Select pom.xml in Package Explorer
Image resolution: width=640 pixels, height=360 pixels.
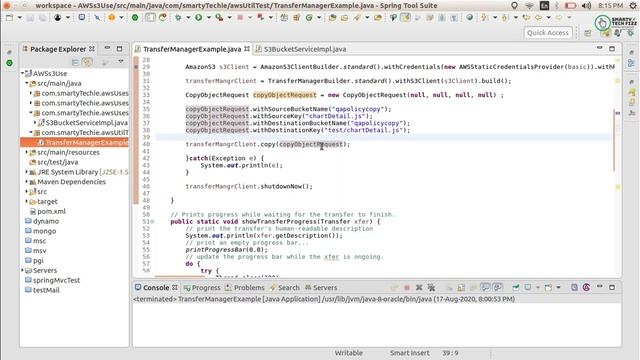pyautogui.click(x=51, y=211)
